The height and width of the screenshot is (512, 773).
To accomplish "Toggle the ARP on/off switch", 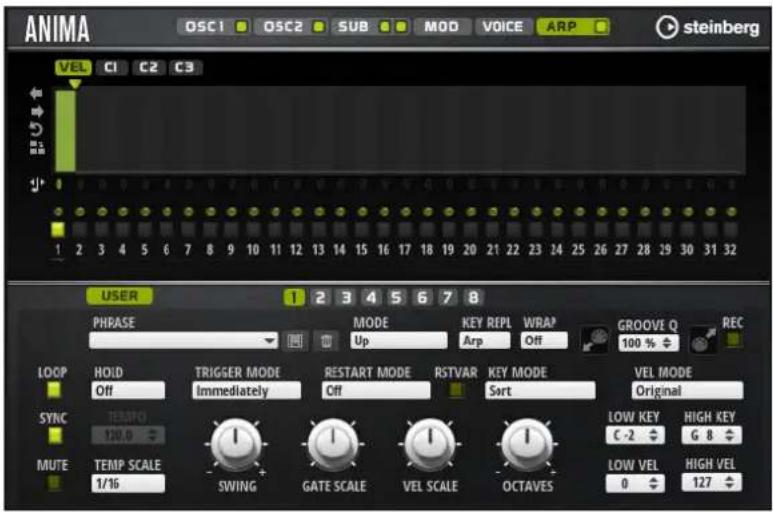I will coord(601,27).
